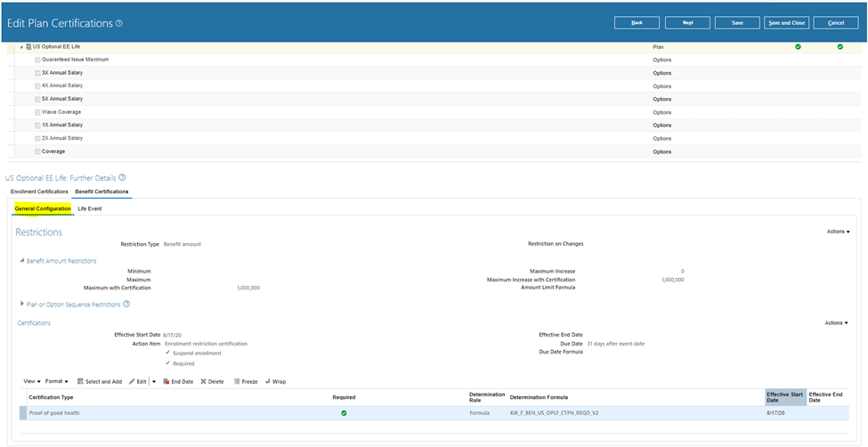The width and height of the screenshot is (868, 447).
Task: Click option icon for 3X Annual Salary
Action: [37, 72]
